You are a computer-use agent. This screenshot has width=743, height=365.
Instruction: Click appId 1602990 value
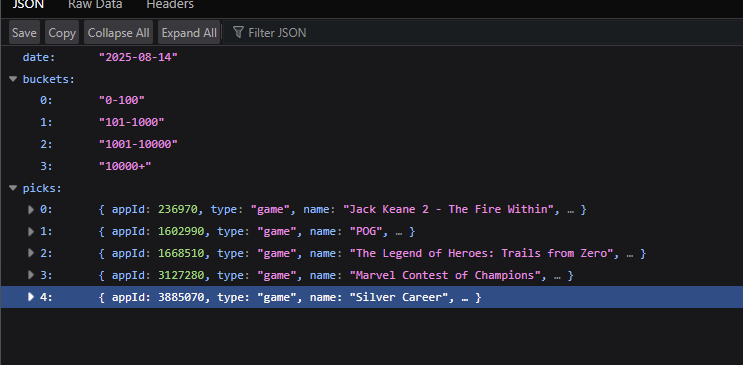pyautogui.click(x=181, y=231)
